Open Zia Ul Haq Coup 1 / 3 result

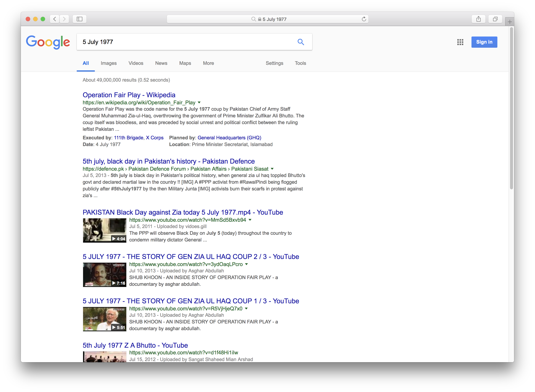click(x=191, y=301)
